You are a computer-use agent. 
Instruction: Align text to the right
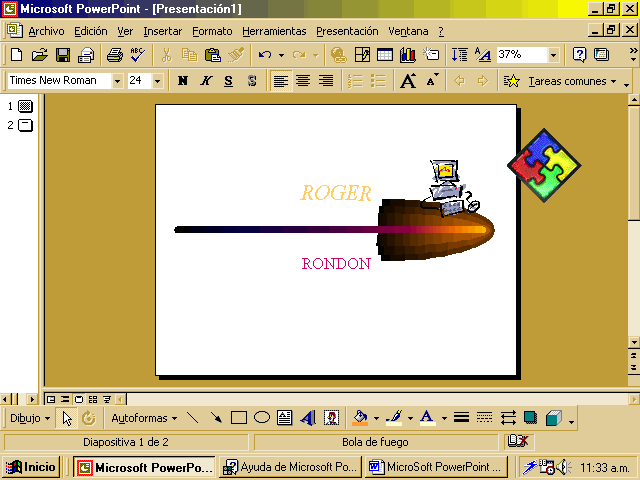tap(326, 81)
